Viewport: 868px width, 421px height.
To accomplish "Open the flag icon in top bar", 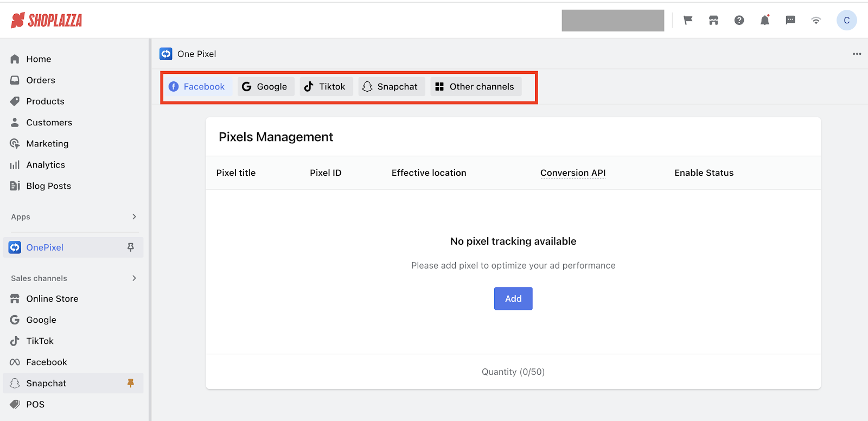I will coord(688,20).
